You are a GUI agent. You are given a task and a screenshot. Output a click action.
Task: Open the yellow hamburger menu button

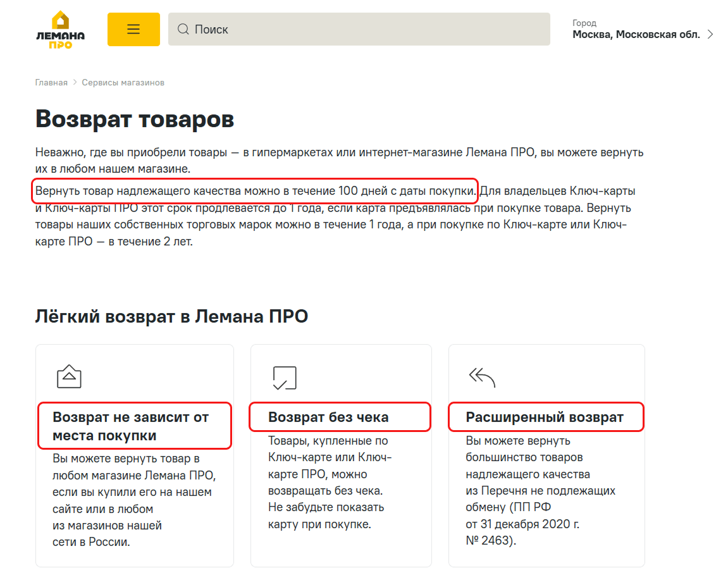coord(133,29)
